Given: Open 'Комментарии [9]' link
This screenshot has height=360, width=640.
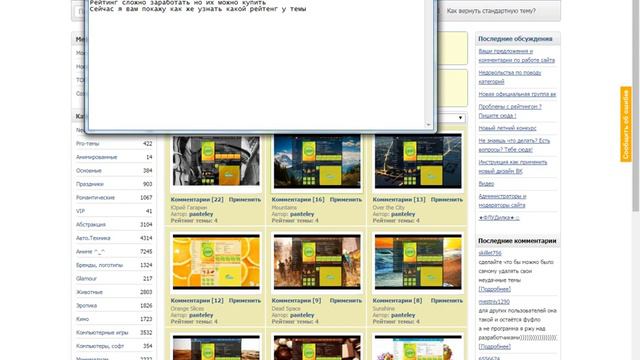Looking at the screenshot, I should pos(296,300).
